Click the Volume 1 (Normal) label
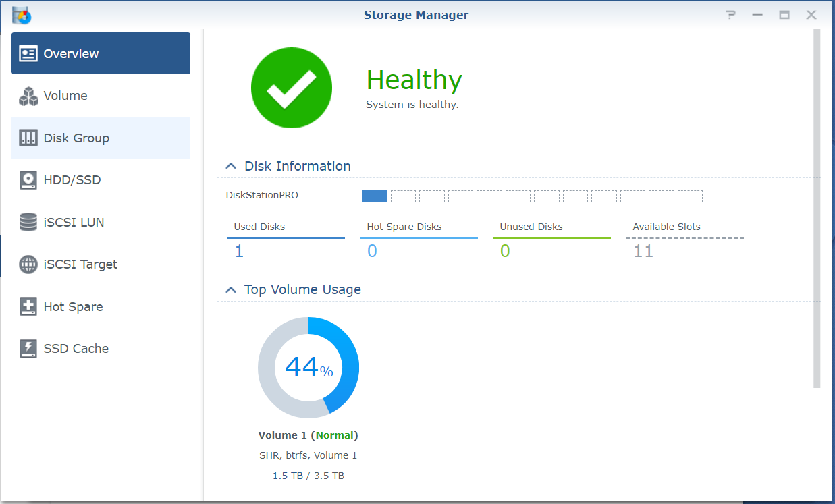The image size is (835, 504). [x=308, y=435]
